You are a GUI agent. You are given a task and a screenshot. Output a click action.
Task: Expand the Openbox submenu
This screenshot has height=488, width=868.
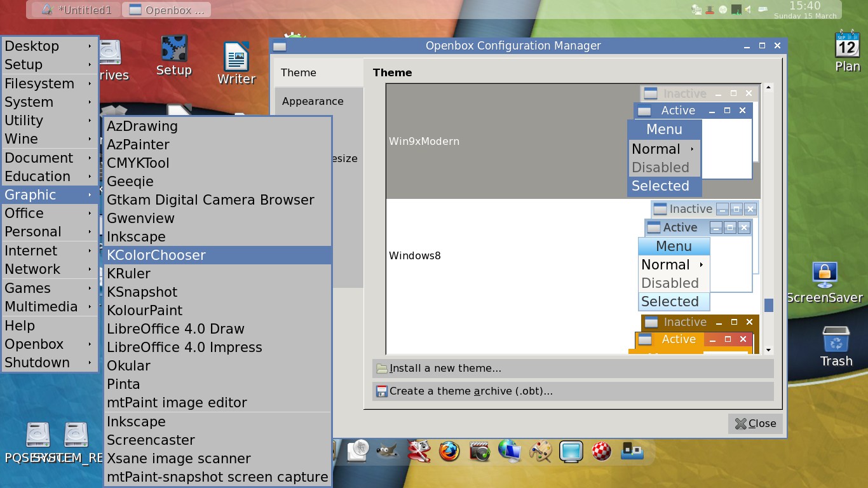click(50, 344)
